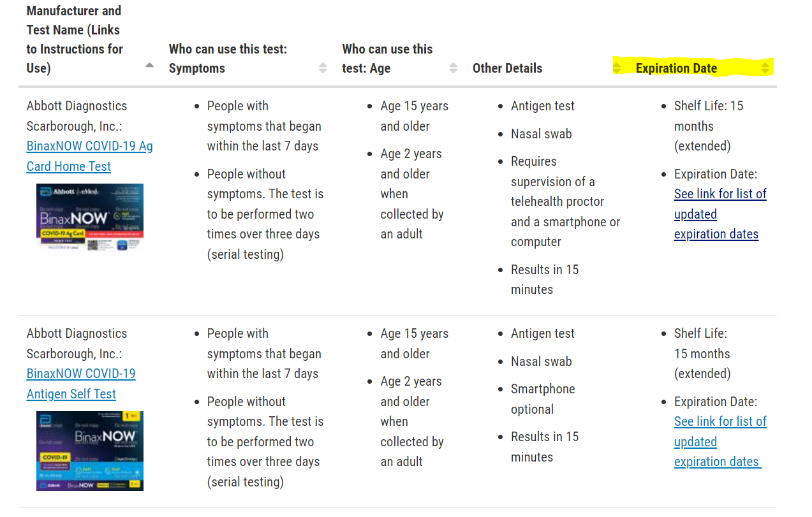
Task: Click the BinaxNOW Antigen Self Test box image
Action: [x=90, y=451]
